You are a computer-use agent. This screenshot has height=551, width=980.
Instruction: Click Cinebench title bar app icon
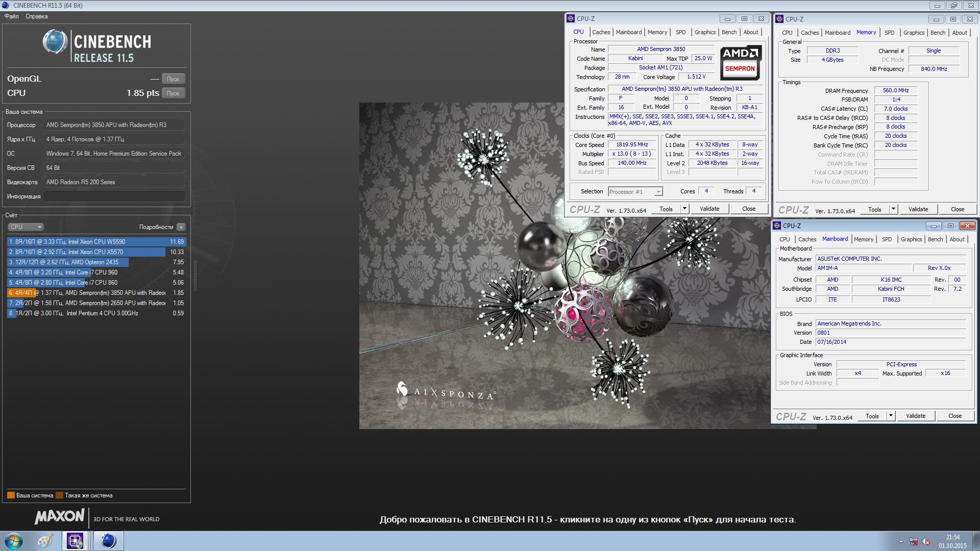point(6,5)
